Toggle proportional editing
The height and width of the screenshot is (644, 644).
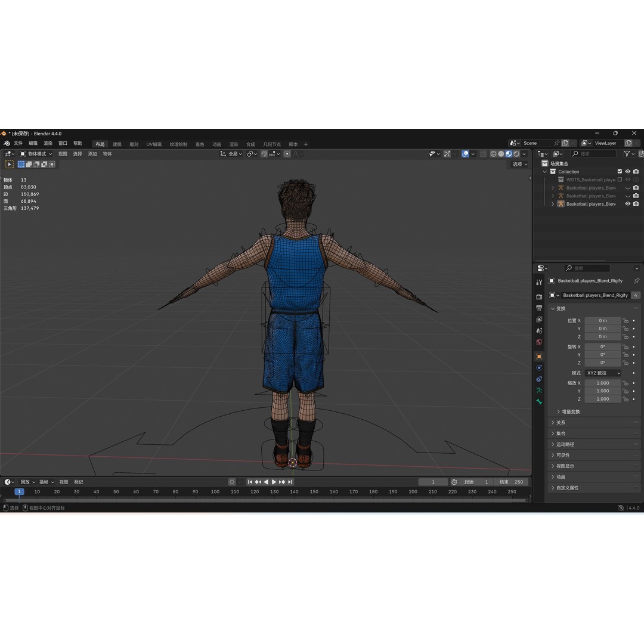(287, 154)
